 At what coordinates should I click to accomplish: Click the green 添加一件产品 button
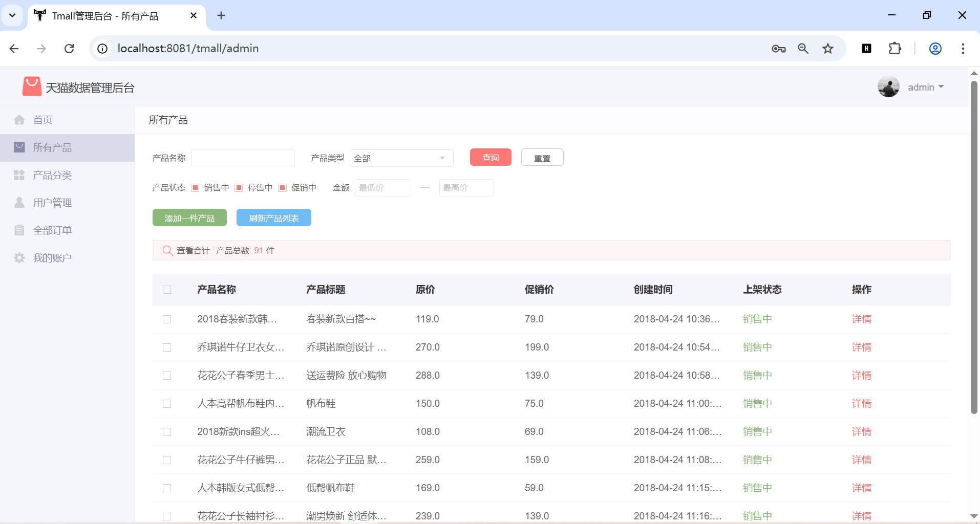coord(189,217)
